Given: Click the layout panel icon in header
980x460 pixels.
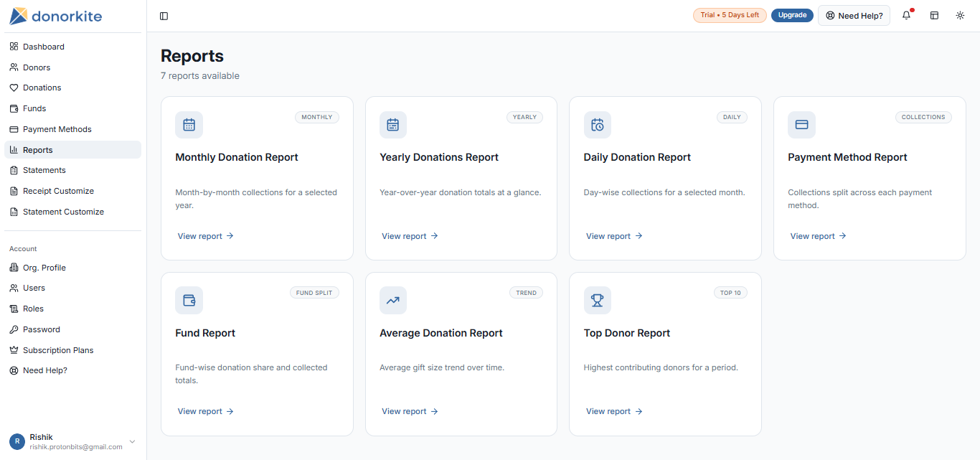Looking at the screenshot, I should pyautogui.click(x=934, y=15).
